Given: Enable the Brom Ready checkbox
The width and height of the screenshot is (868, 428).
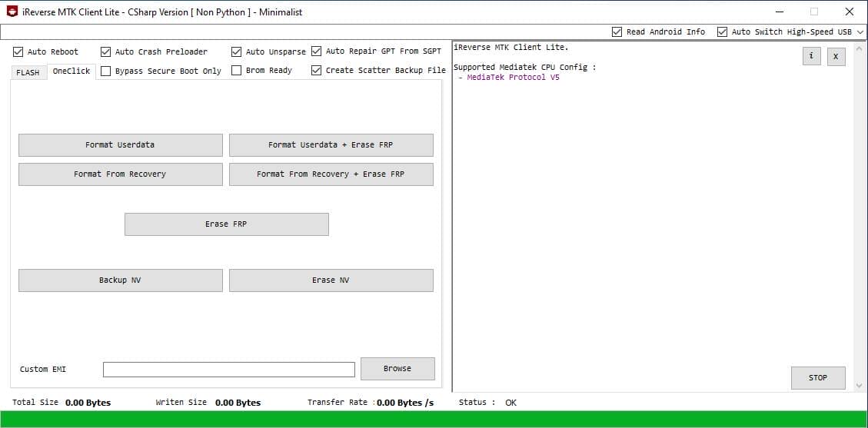Looking at the screenshot, I should [x=236, y=70].
